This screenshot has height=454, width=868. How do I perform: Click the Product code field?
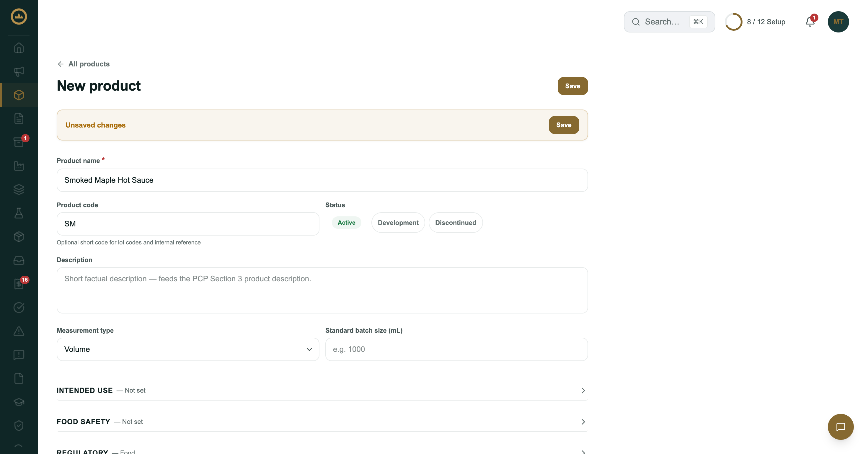tap(188, 224)
